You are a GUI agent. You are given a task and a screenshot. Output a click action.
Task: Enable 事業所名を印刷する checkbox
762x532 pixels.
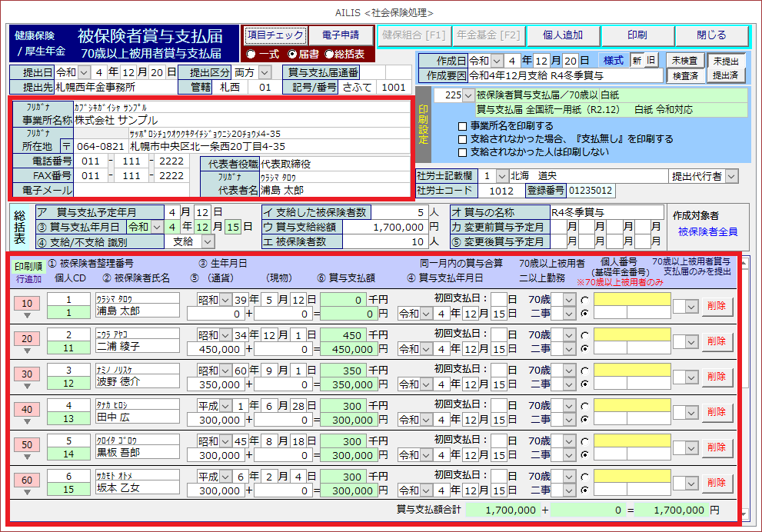pyautogui.click(x=462, y=126)
